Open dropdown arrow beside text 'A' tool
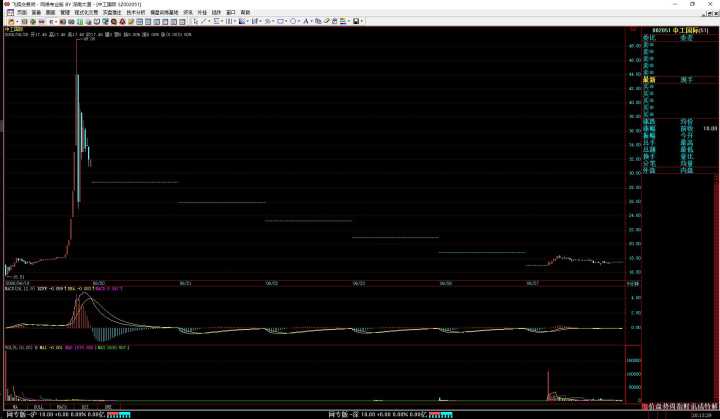 click(312, 21)
